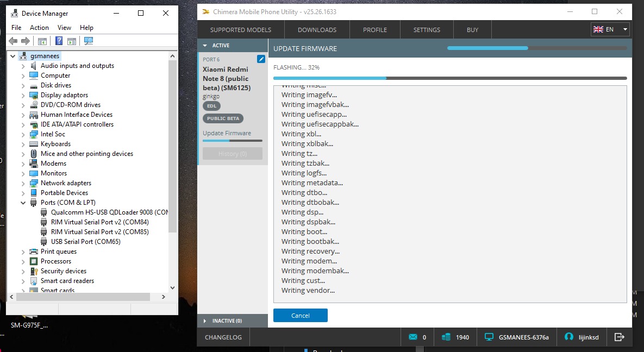Click Forward arrow in Device Manager toolbar

coord(26,41)
